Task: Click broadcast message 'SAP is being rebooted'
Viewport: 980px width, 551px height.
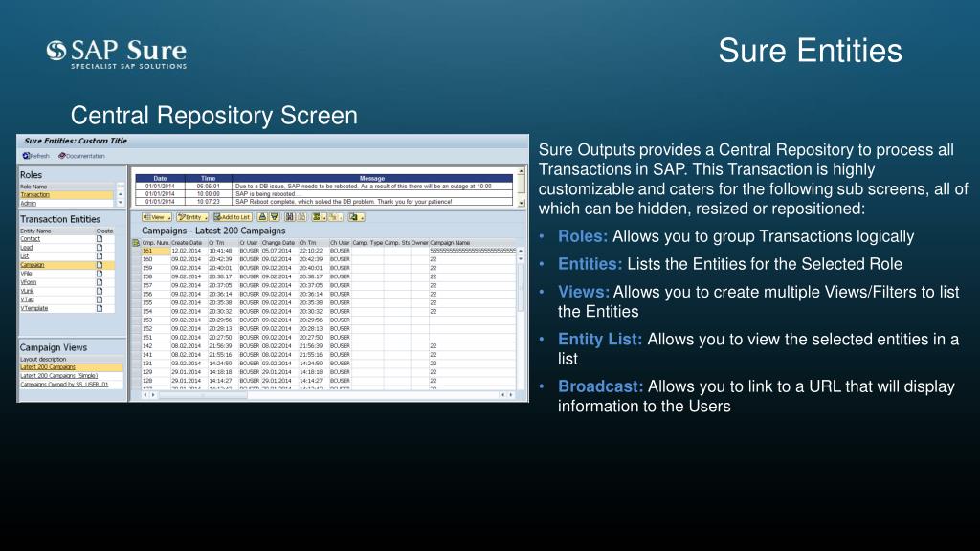Action: tap(372, 194)
